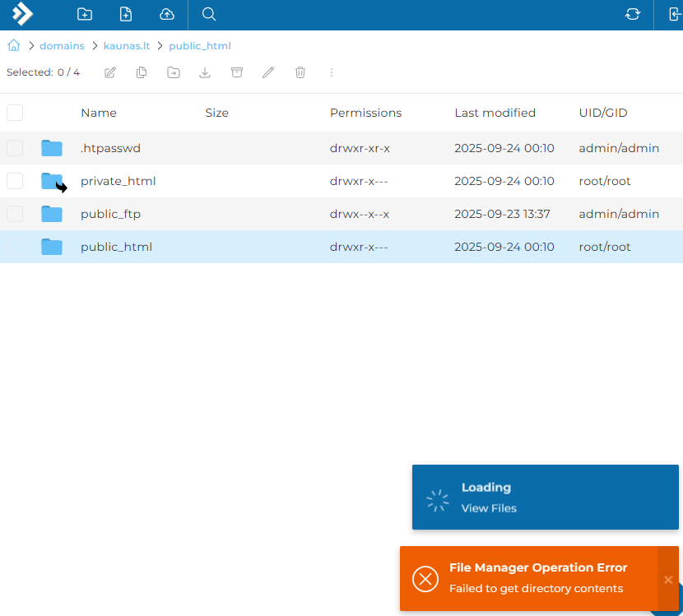Image resolution: width=683 pixels, height=616 pixels.
Task: Open the cloud upload tool
Action: point(167,14)
